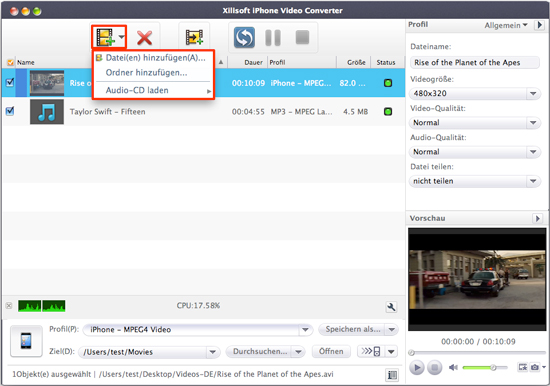
Task: Open Audio-Qualität Normal dropdown
Action: [474, 152]
